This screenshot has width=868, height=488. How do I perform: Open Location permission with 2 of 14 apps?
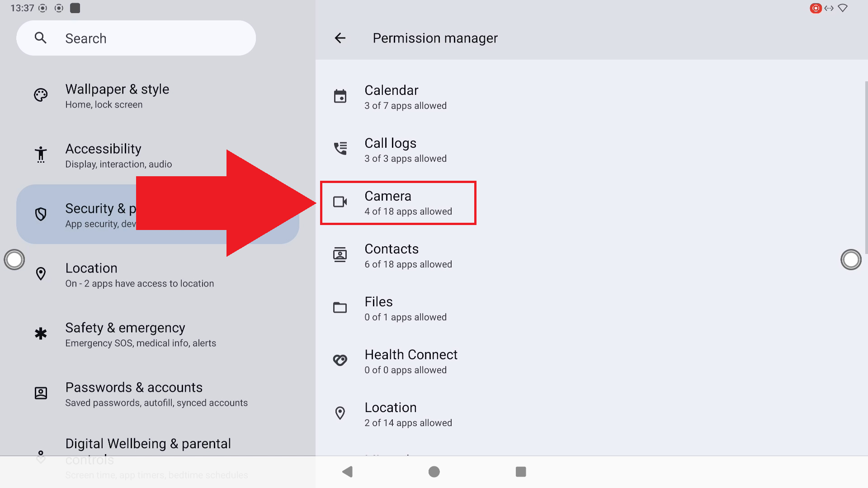tap(408, 414)
